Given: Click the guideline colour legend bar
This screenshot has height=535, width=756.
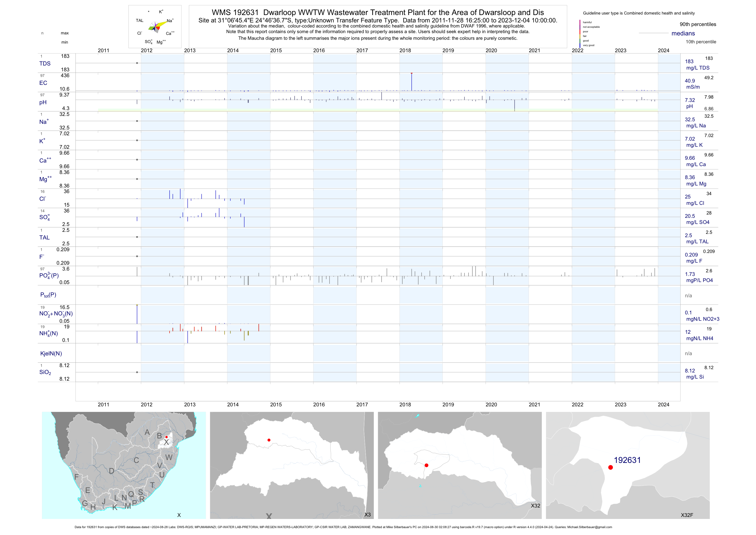Looking at the screenshot, I should tap(580, 34).
